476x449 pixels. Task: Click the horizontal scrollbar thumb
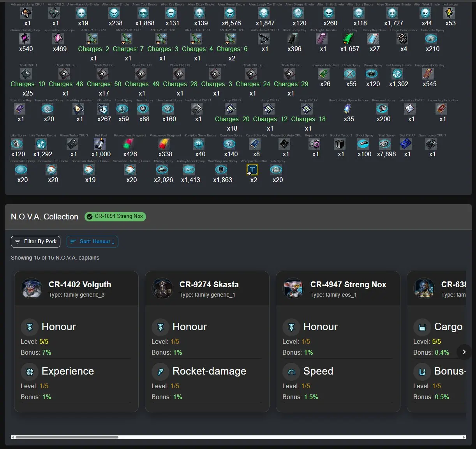tap(67, 437)
